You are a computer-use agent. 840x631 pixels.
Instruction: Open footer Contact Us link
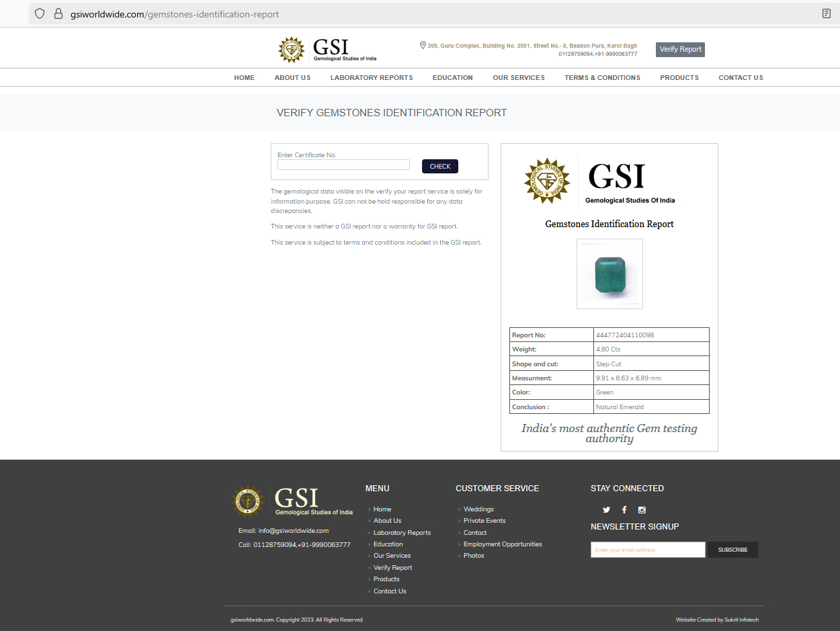pos(390,591)
